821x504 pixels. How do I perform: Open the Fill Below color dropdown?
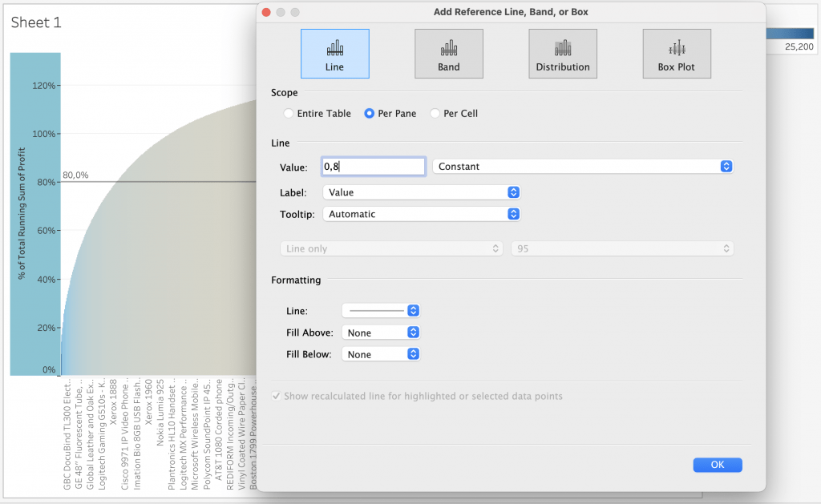381,354
